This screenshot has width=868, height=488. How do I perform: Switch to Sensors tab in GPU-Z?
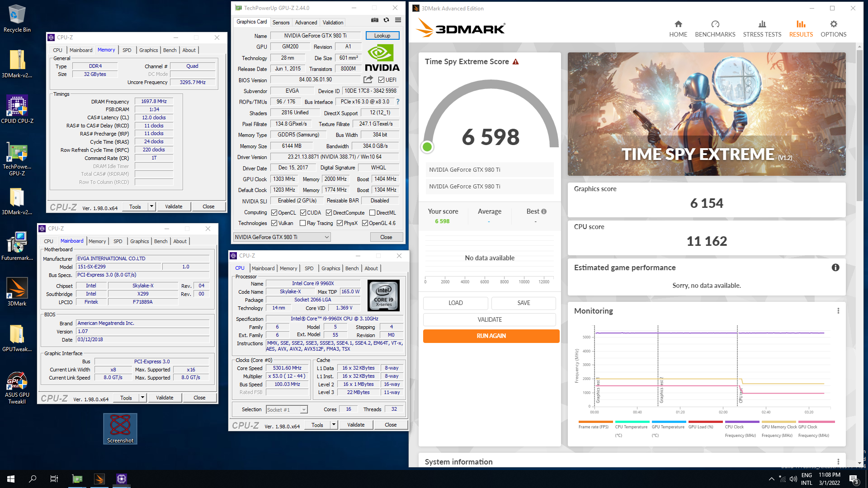[281, 22]
